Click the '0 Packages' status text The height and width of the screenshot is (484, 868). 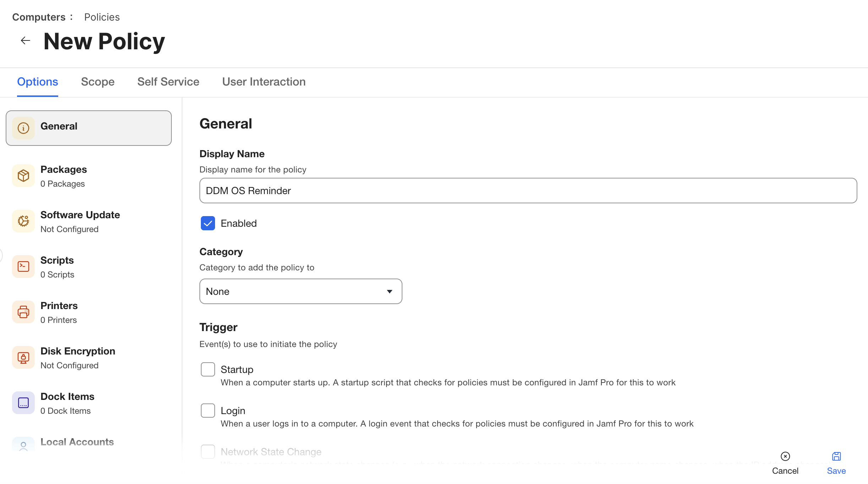62,184
